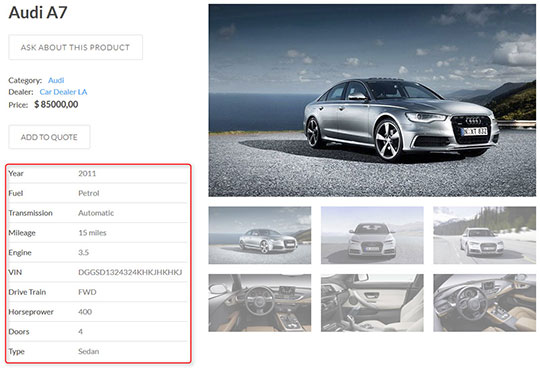Select the white car on snowy road thumbnail
This screenshot has height=368, width=540.
485,235
